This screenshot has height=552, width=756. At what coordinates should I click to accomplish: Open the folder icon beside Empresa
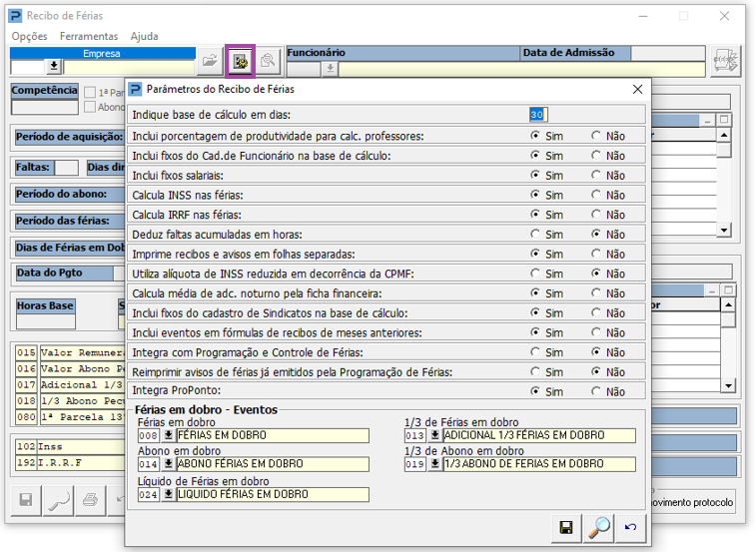(x=210, y=61)
